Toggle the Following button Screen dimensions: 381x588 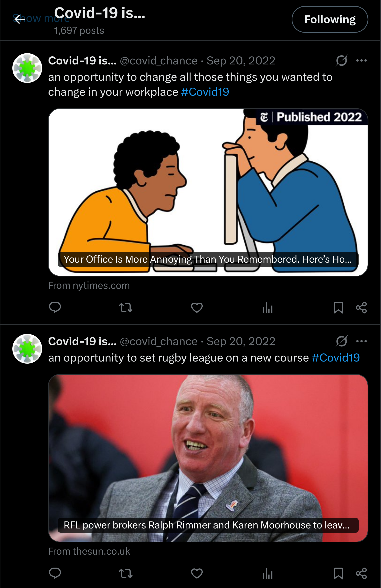[x=330, y=19]
